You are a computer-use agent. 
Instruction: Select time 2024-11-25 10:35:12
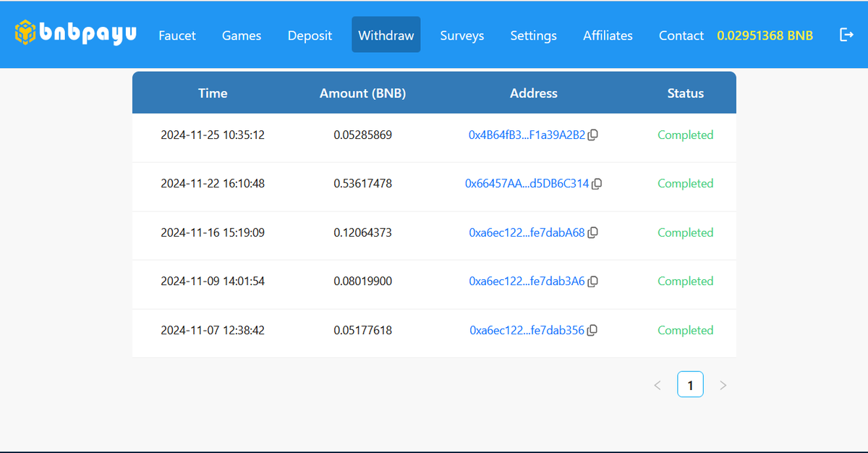pos(213,135)
